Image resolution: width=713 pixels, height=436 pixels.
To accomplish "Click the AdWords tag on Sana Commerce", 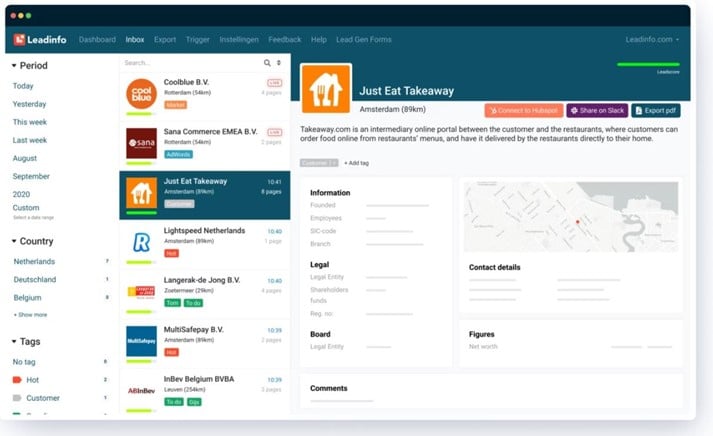I will (178, 155).
